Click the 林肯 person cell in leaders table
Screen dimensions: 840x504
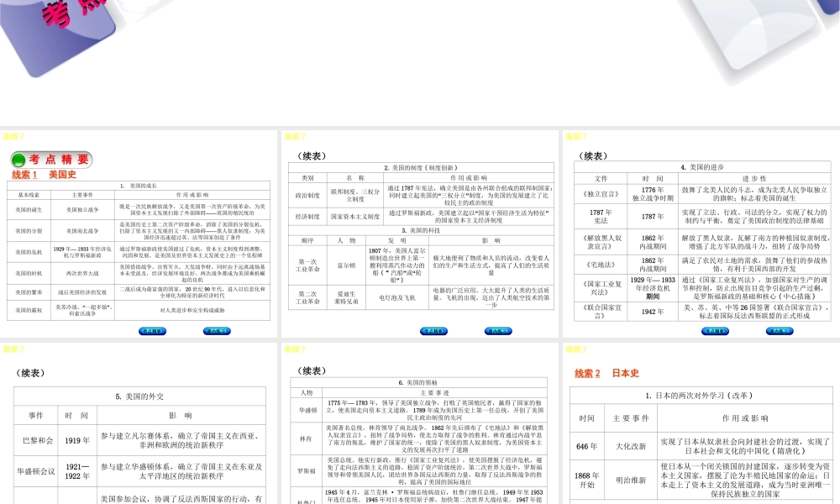(306, 438)
